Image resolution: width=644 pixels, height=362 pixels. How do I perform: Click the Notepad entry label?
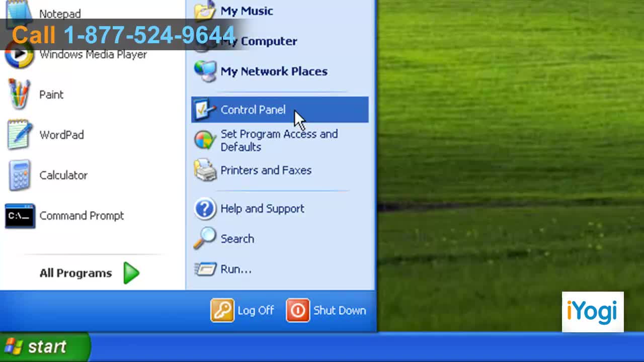[60, 14]
